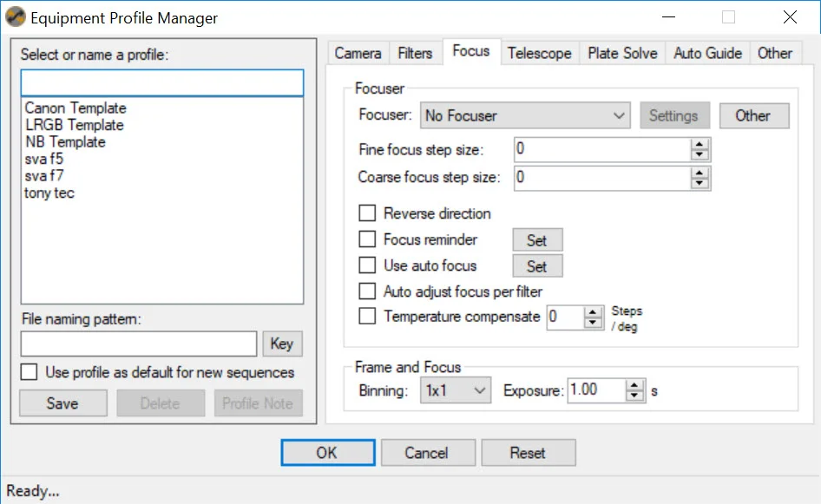The image size is (821, 504).
Task: Save the current profile
Action: click(x=62, y=403)
